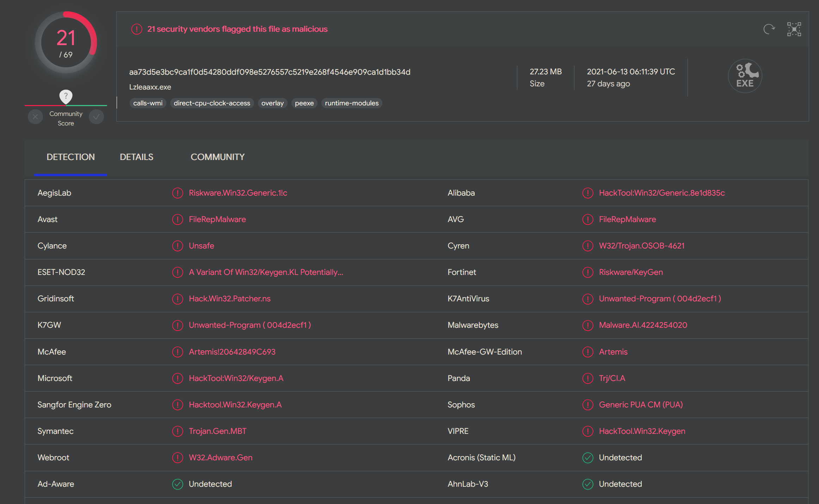Click the K7AntiVirus vendor name
Image resolution: width=819 pixels, height=504 pixels.
[x=468, y=299]
